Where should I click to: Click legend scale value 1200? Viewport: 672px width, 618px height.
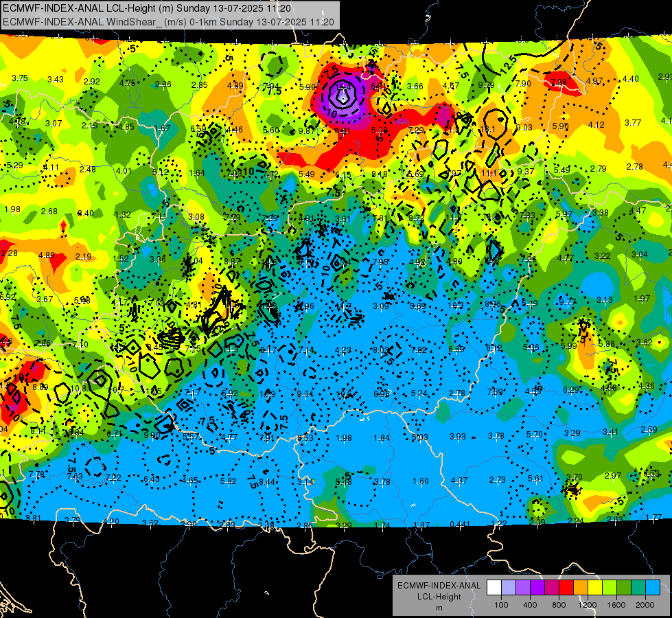pos(588,605)
